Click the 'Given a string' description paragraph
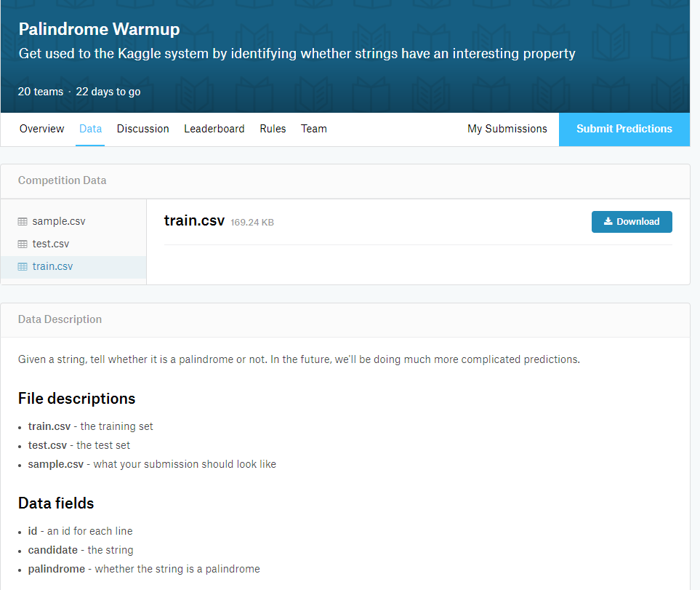 coord(299,359)
